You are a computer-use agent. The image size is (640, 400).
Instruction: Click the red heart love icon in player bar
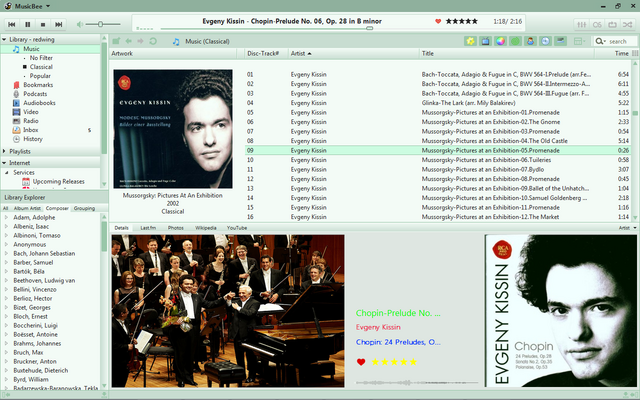(438, 21)
